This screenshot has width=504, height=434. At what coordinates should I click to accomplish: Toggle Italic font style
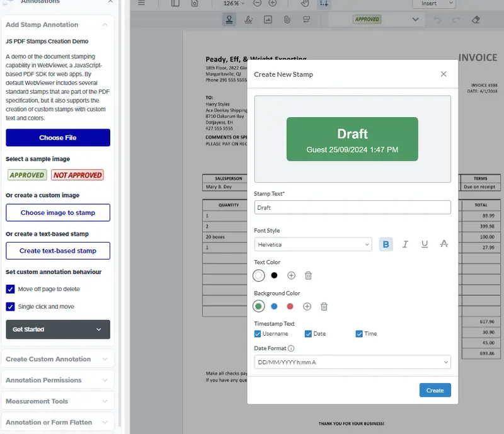pos(405,244)
